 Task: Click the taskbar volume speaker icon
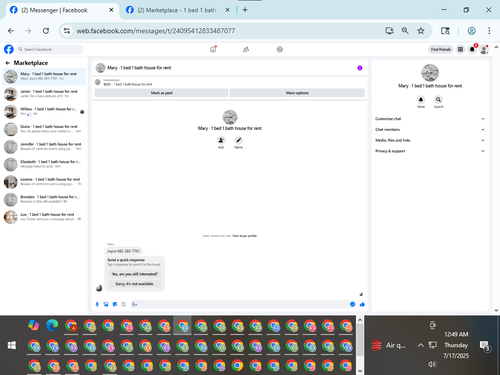coord(432,364)
